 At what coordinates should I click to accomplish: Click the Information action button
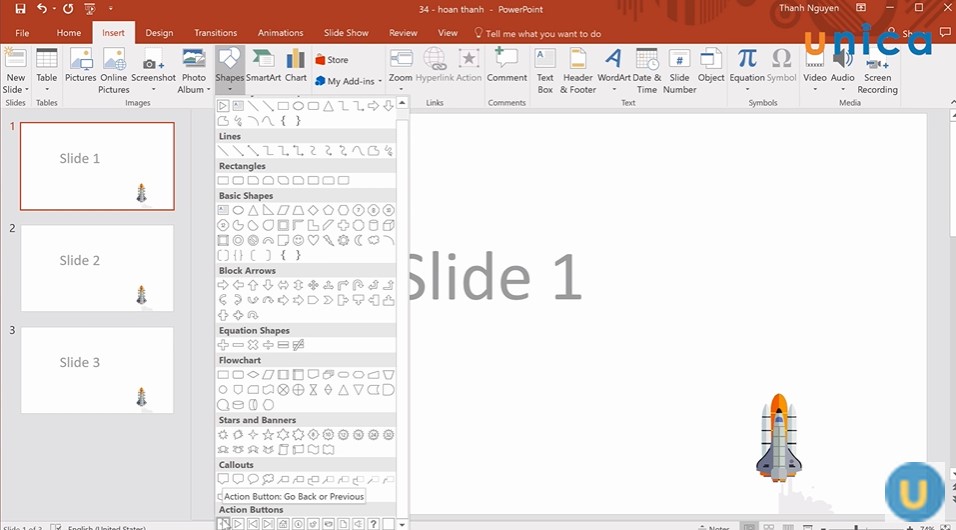coord(298,524)
